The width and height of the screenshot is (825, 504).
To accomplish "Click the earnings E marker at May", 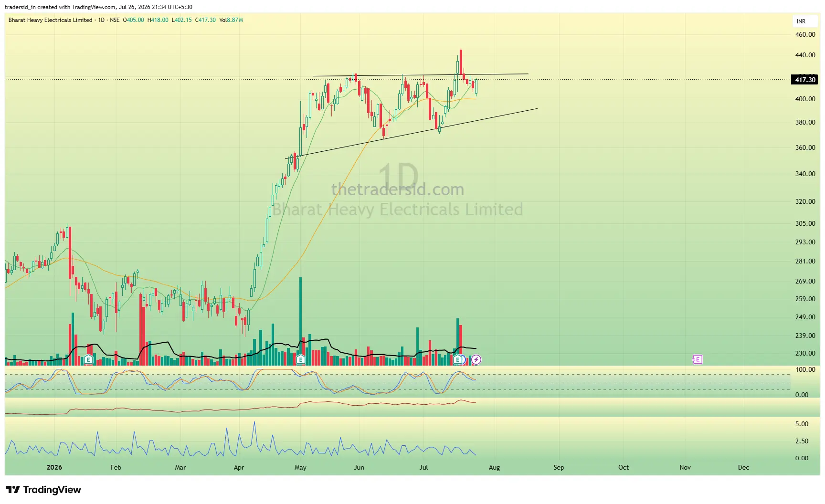I will (x=301, y=360).
